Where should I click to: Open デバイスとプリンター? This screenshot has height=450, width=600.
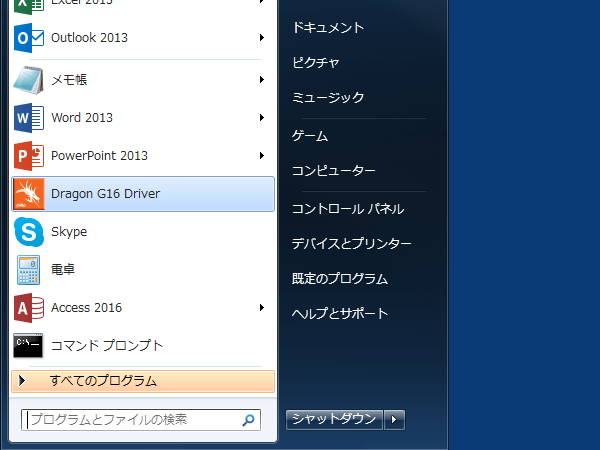coord(351,244)
